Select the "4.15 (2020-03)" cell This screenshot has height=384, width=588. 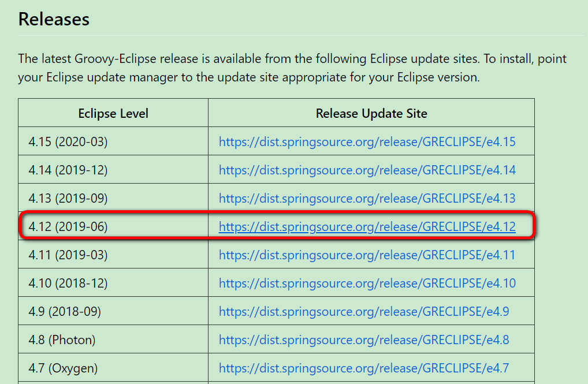113,141
